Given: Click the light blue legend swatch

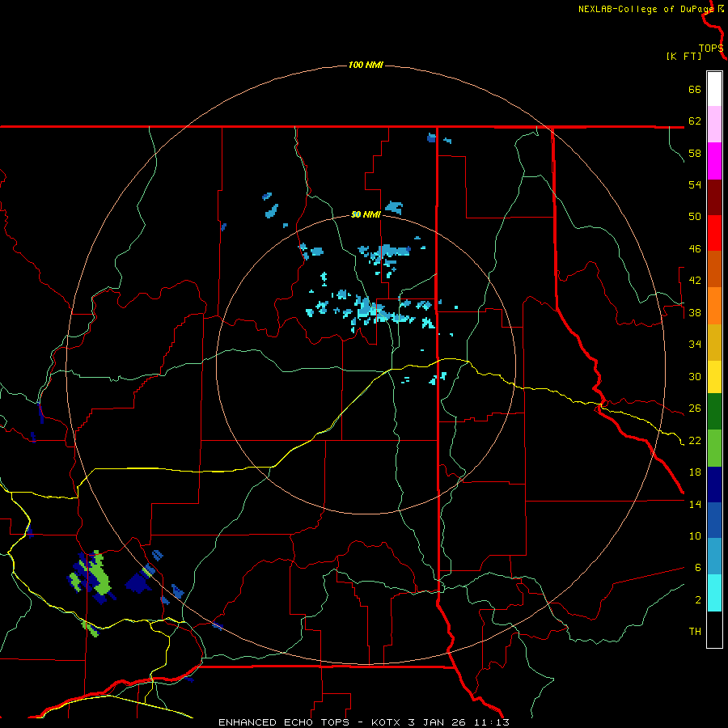Looking at the screenshot, I should 714,557.
